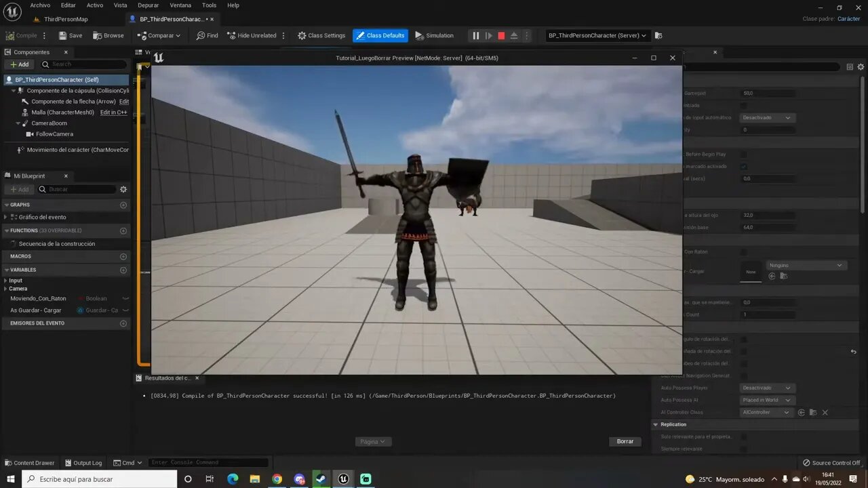This screenshot has width=868, height=488.
Task: Add a new event dispatcher
Action: (x=123, y=323)
